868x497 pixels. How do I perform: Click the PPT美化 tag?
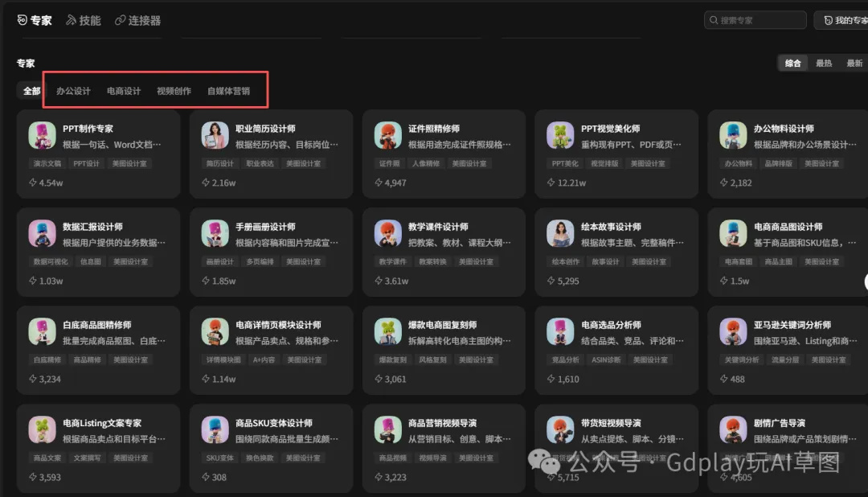pos(565,163)
